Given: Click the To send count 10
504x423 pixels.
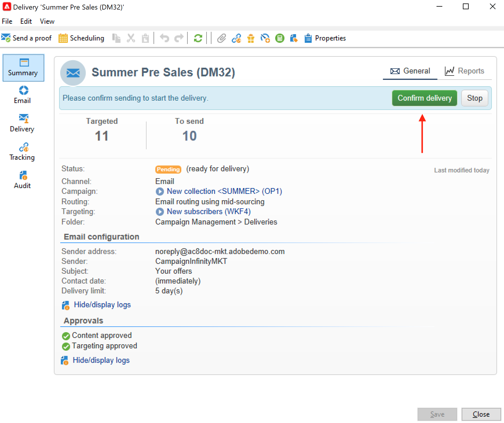Looking at the screenshot, I should [189, 136].
